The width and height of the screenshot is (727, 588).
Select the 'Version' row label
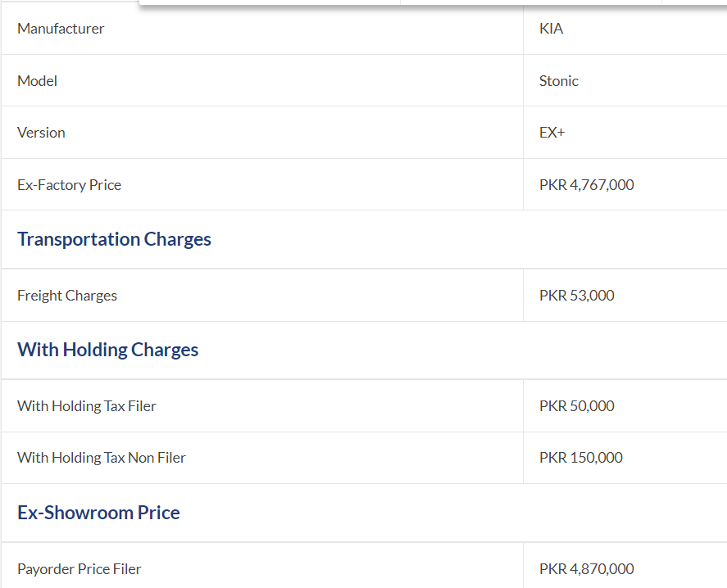[x=41, y=133]
